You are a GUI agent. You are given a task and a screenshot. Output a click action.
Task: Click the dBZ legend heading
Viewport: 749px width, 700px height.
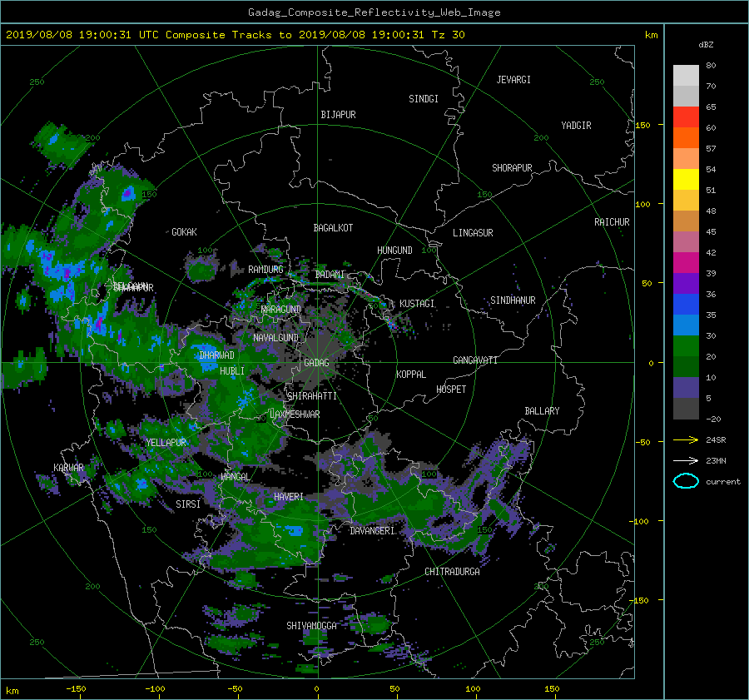tap(706, 44)
